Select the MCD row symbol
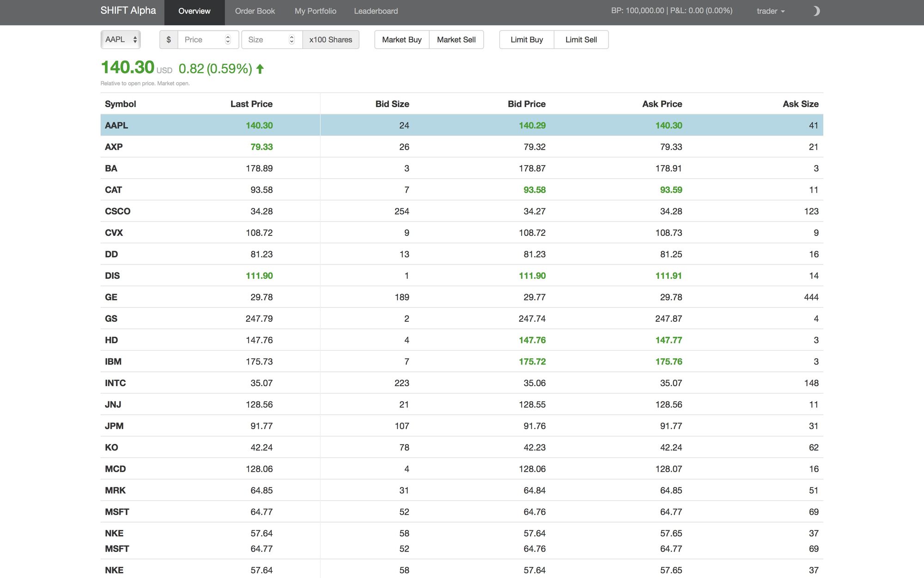 coord(115,469)
